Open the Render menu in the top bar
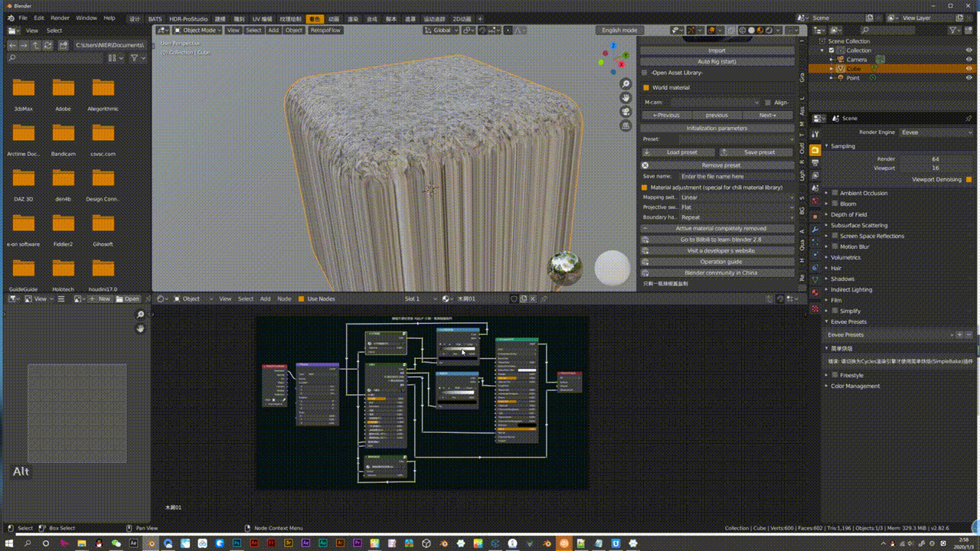The height and width of the screenshot is (551, 980). 60,18
